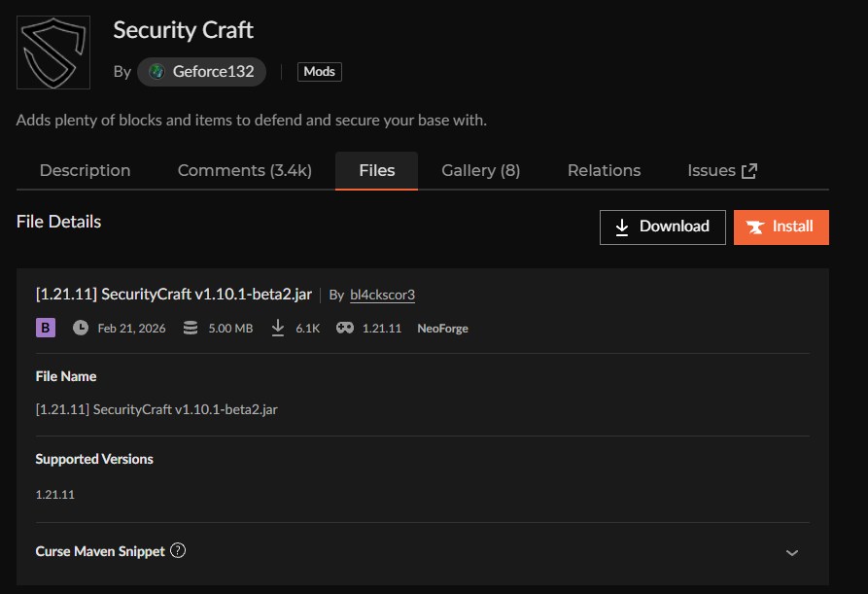868x594 pixels.
Task: Click the Download button
Action: [662, 227]
